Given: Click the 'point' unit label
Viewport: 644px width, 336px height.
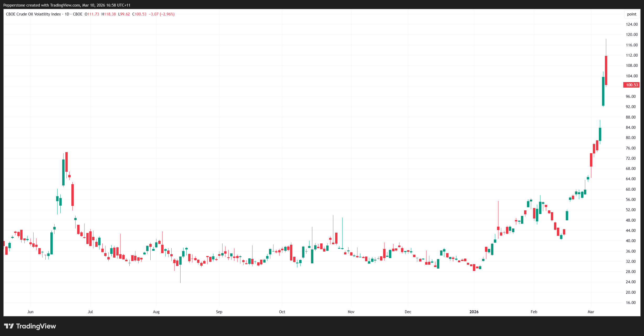Looking at the screenshot, I should [x=631, y=14].
